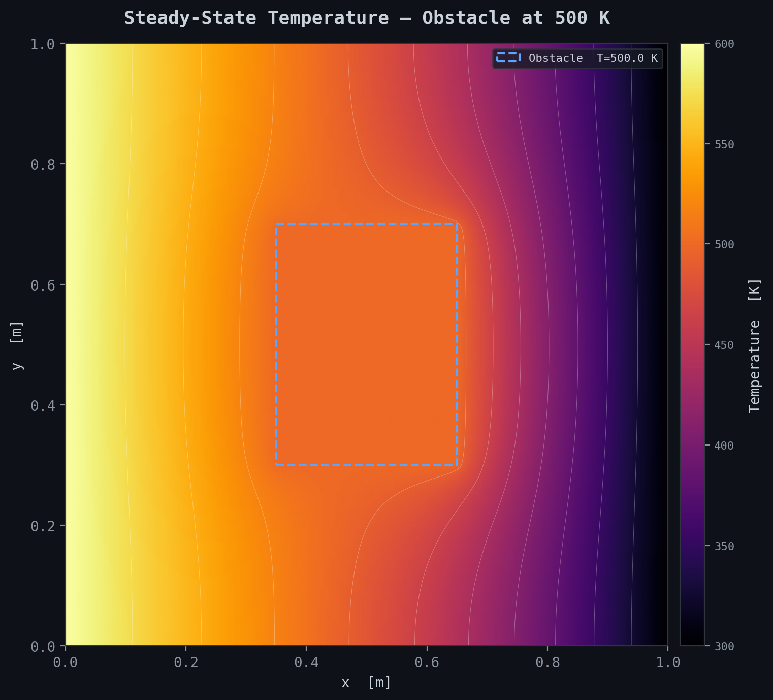Image resolution: width=773 pixels, height=700 pixels.
Task: Click the temperature colorbar gradient
Action: pyautogui.click(x=692, y=344)
